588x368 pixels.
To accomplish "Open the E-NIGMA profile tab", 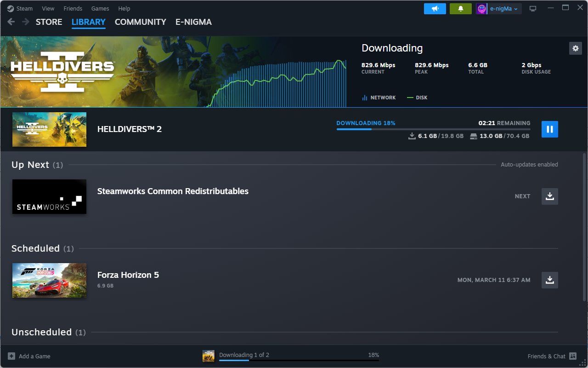I will click(x=193, y=22).
